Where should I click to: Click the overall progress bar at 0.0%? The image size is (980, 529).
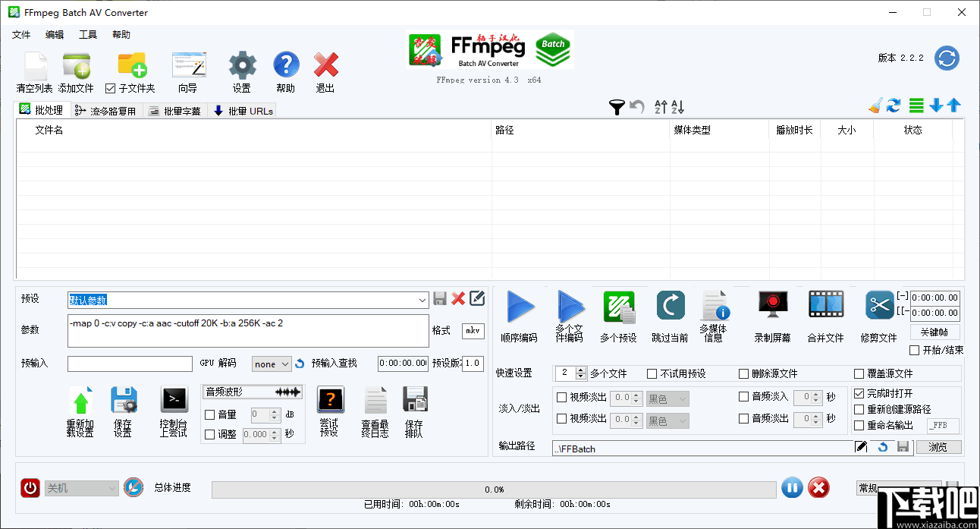tap(494, 490)
